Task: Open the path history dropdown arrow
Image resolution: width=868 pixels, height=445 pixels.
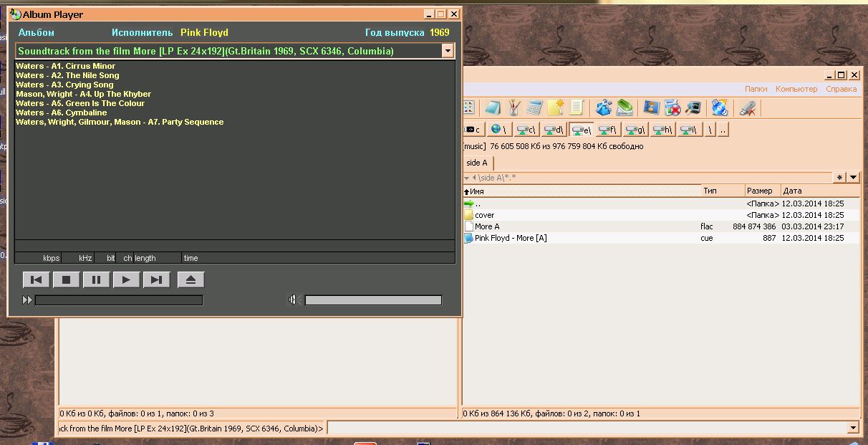Action: (853, 177)
